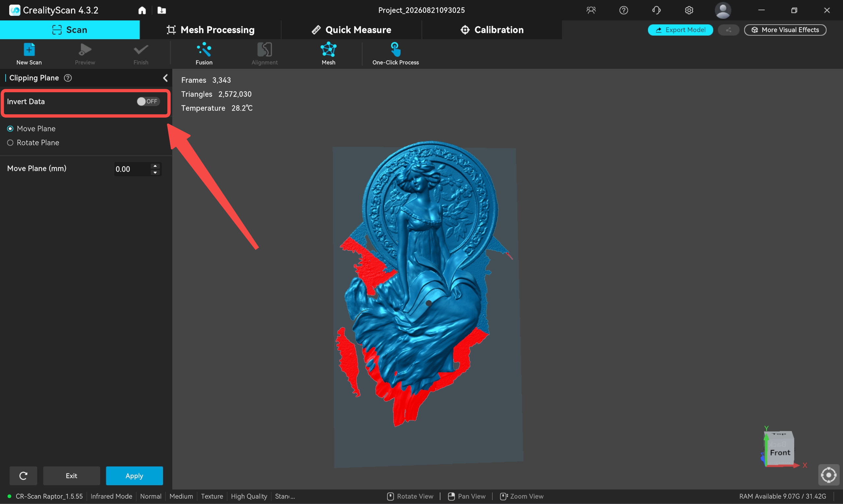Image resolution: width=843 pixels, height=504 pixels.
Task: Open More Visual Effects
Action: (x=785, y=30)
